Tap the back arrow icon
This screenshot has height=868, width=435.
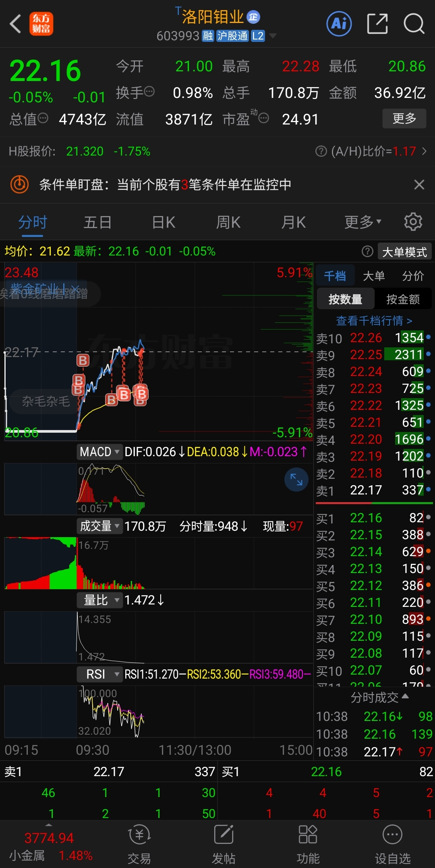15,24
